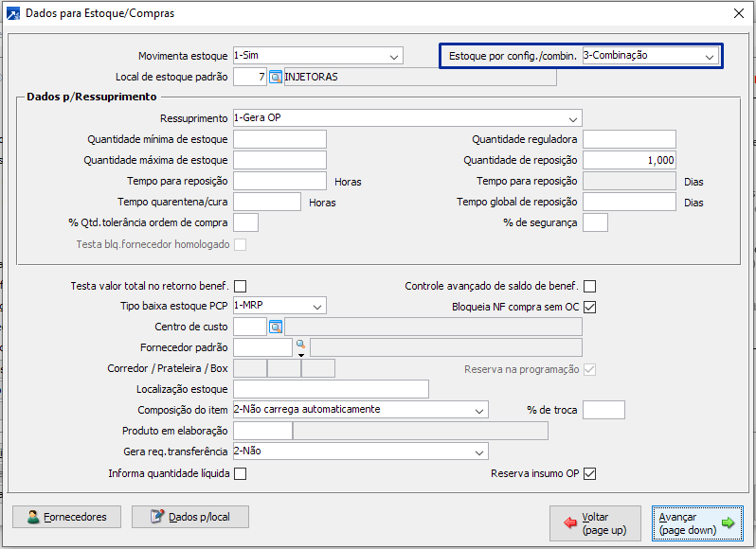Enable Informa quantidade líquida checkbox
The width and height of the screenshot is (756, 549).
[x=240, y=473]
